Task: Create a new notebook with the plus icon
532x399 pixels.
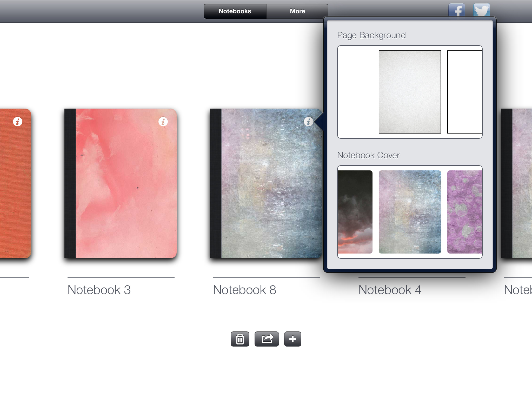Action: [x=292, y=338]
